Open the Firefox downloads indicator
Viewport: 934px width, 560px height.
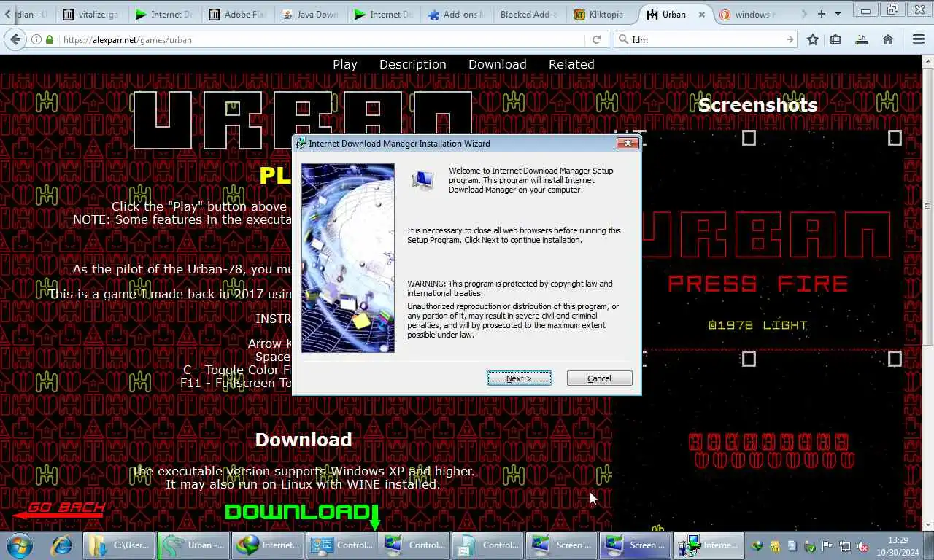862,39
